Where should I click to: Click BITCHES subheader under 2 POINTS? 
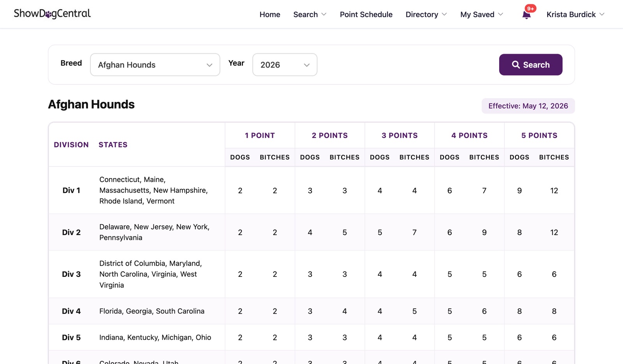pyautogui.click(x=345, y=157)
